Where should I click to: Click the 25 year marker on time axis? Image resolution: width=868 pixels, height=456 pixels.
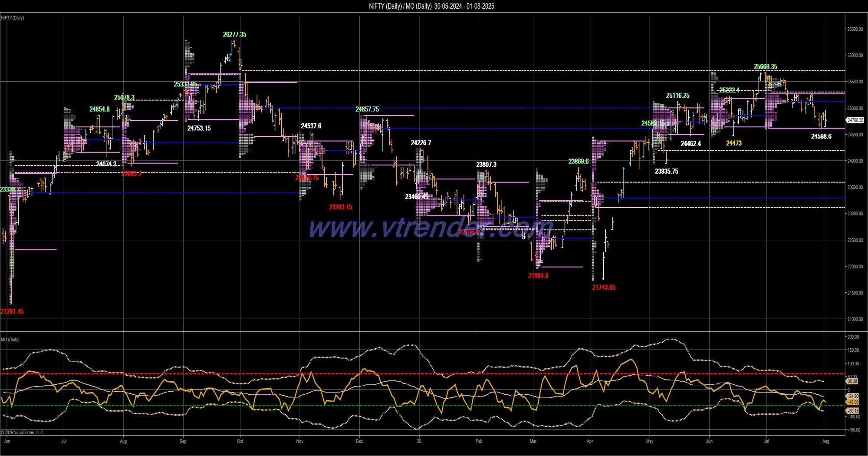tap(419, 441)
